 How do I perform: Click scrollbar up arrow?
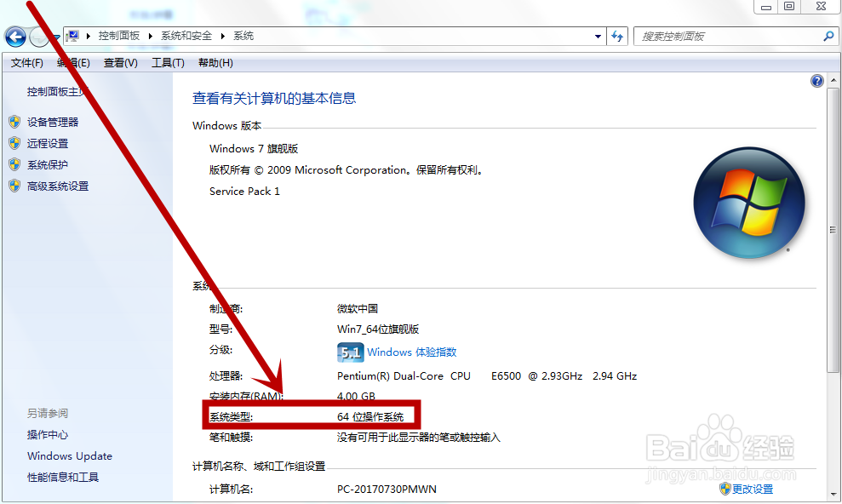pos(833,81)
